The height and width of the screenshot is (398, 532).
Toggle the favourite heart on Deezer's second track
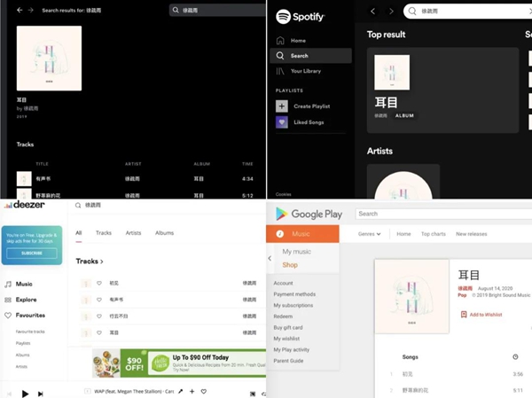point(99,300)
